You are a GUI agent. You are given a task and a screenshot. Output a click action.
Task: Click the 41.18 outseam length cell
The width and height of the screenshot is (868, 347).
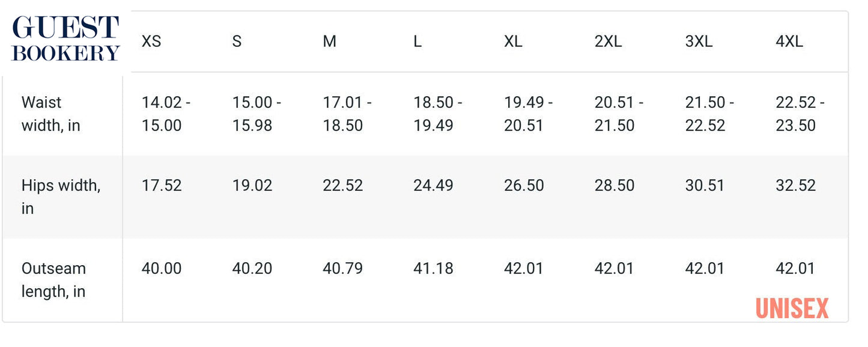click(433, 268)
